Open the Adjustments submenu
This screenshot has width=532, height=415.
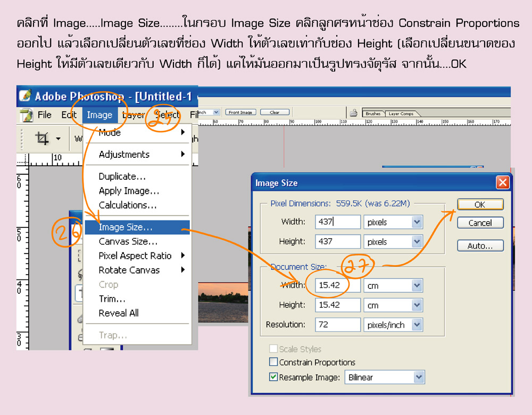124,155
